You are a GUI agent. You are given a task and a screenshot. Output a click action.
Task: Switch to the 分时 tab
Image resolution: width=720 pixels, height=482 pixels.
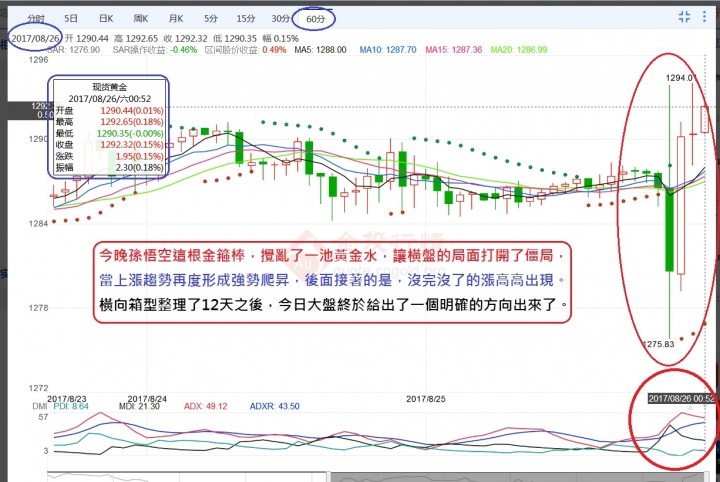[x=36, y=18]
